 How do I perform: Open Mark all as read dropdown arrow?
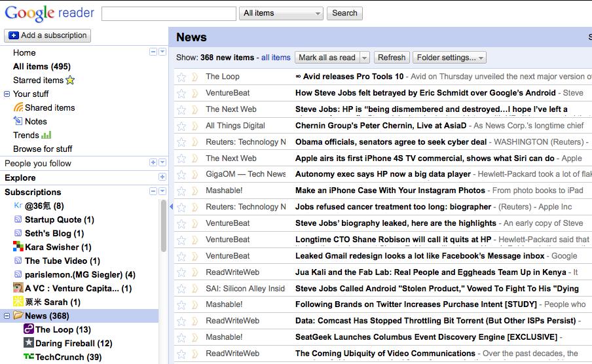[x=364, y=58]
